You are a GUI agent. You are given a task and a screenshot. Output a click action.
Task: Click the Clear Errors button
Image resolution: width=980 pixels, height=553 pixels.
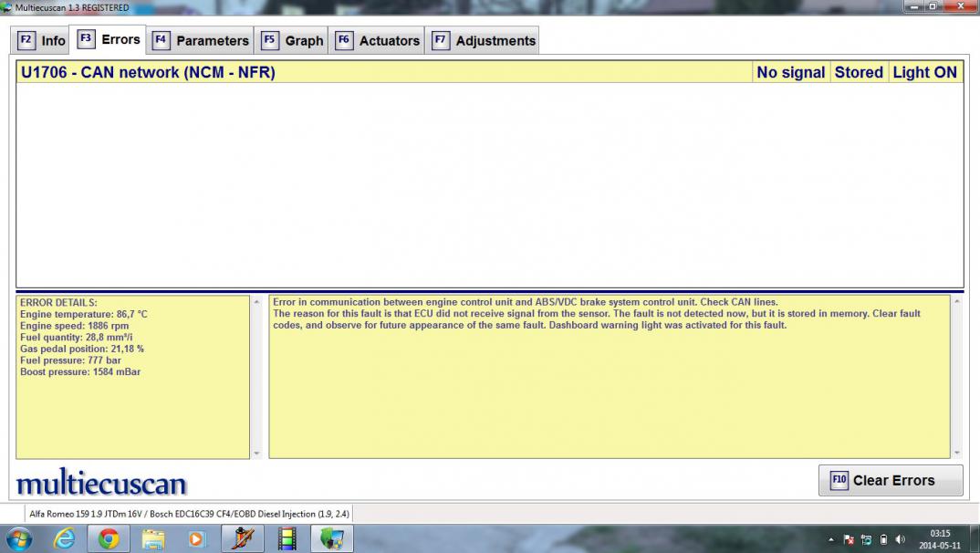891,481
